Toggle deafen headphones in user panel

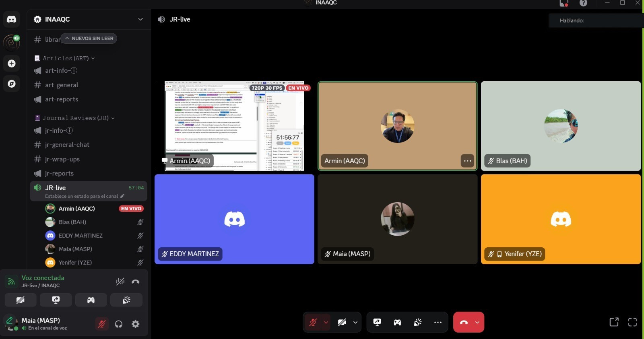coord(119,324)
